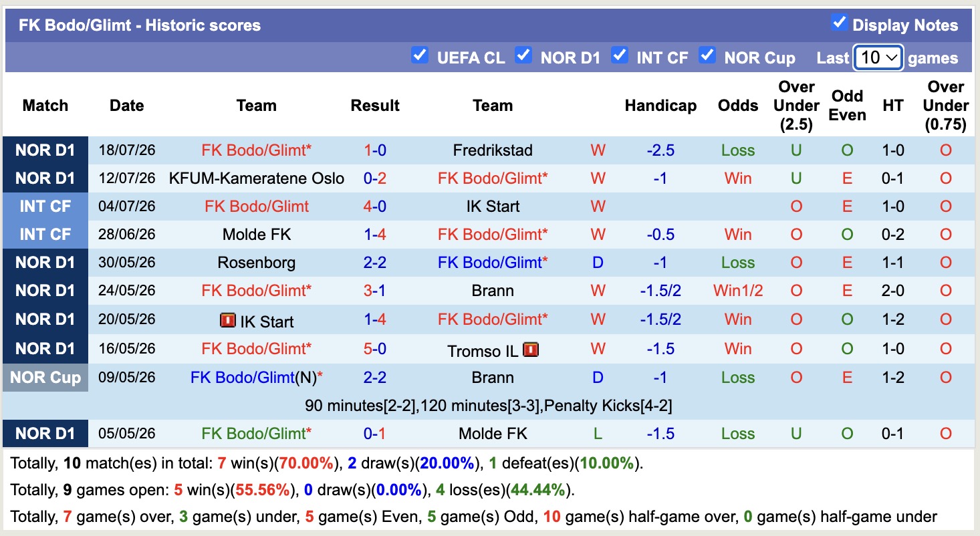Toggle the NOR D1 filter checkbox
This screenshot has width=980, height=536.
point(523,55)
